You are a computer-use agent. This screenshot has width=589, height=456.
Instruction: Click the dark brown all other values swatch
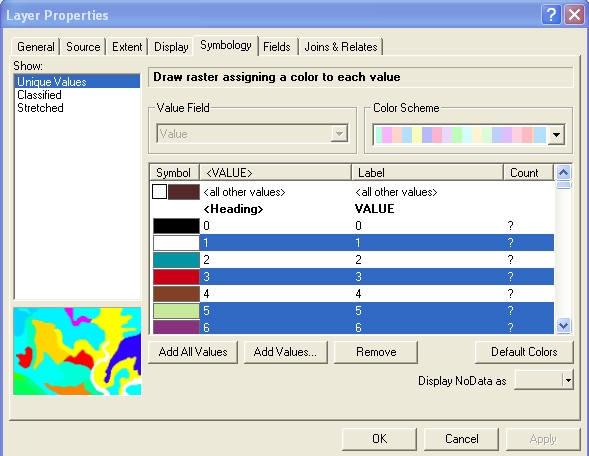184,192
